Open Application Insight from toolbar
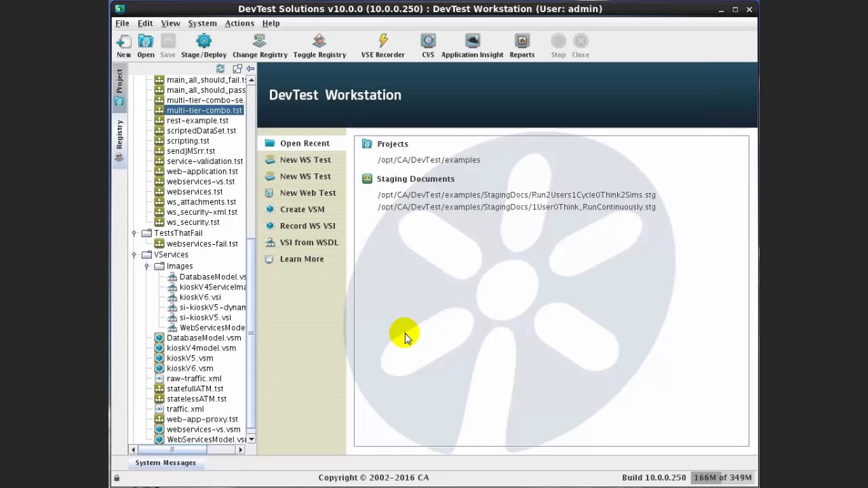The width and height of the screenshot is (868, 488). tap(472, 41)
